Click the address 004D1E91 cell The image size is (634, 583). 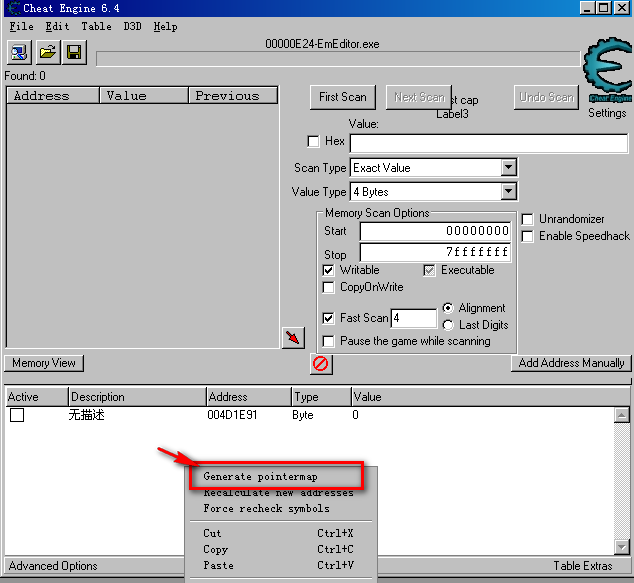pyautogui.click(x=232, y=415)
